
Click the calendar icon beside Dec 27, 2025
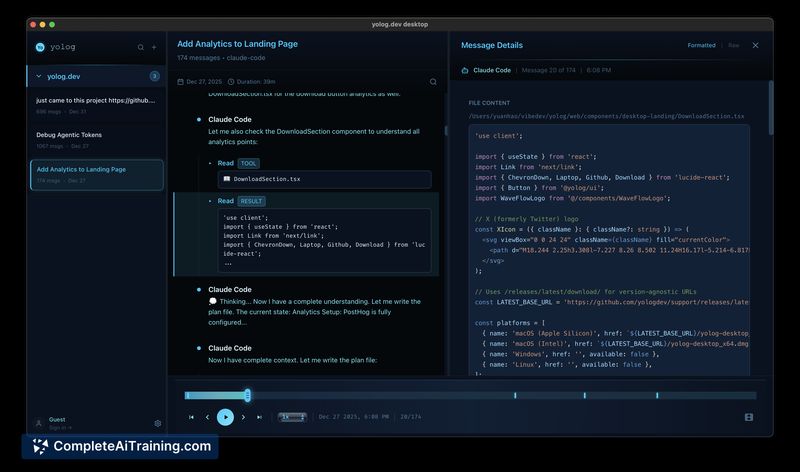[x=181, y=82]
